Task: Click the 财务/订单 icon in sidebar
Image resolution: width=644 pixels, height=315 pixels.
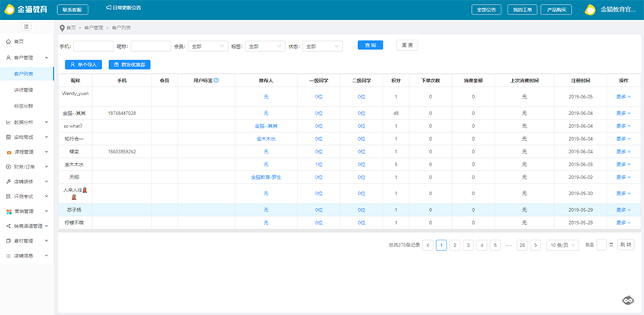Action: tap(8, 166)
